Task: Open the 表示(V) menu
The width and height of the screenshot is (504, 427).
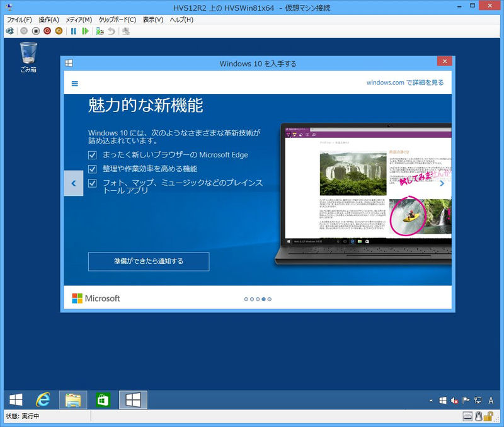Action: click(x=153, y=20)
